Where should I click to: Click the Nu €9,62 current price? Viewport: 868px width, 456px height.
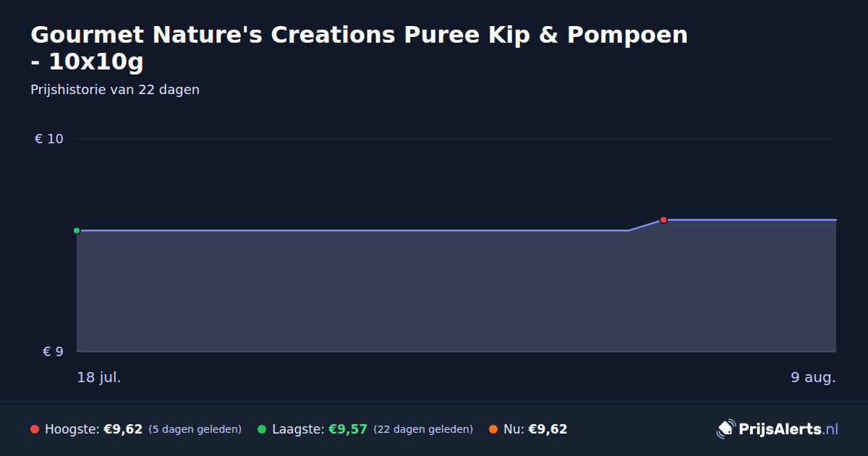548,429
